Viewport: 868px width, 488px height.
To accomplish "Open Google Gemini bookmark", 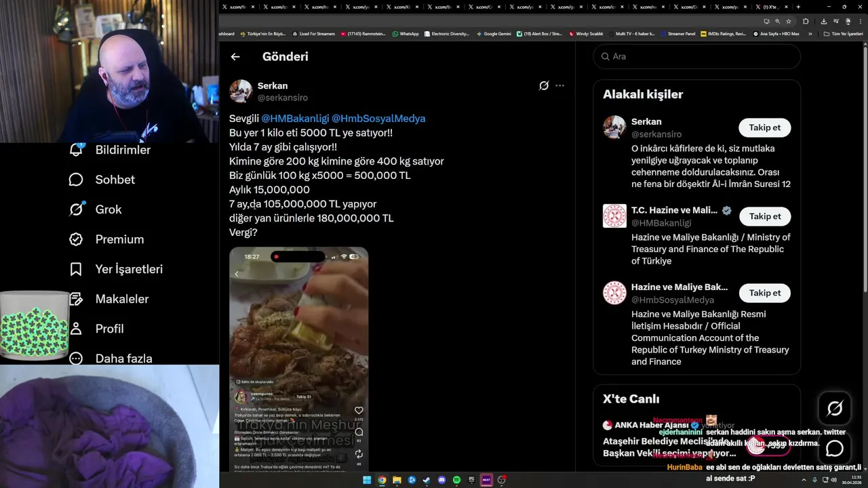I will [494, 34].
